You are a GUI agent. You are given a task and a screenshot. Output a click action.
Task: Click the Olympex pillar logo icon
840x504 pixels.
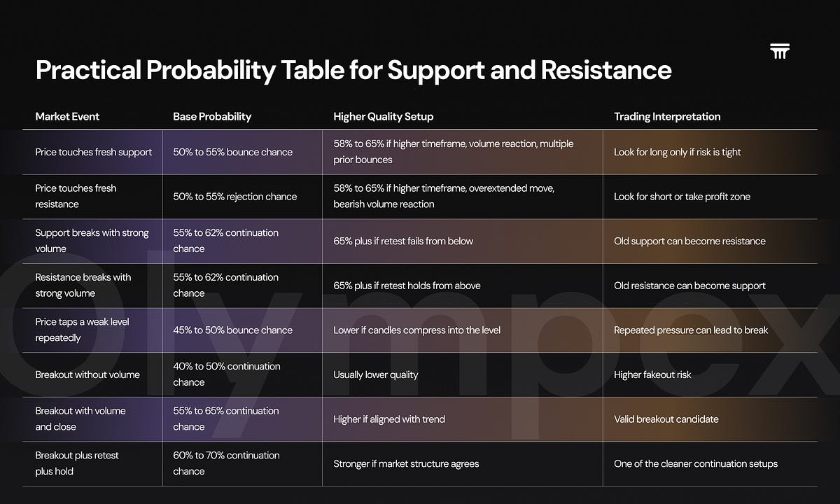(x=779, y=51)
